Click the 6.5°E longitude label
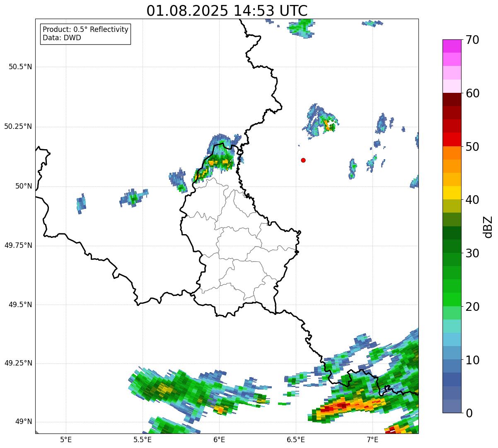The height and width of the screenshot is (448, 498). [x=296, y=439]
